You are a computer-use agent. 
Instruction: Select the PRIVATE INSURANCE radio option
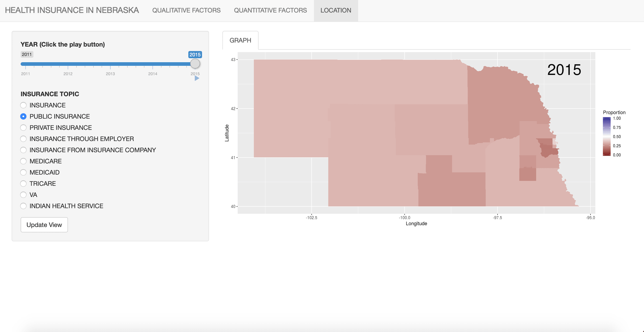coord(23,128)
